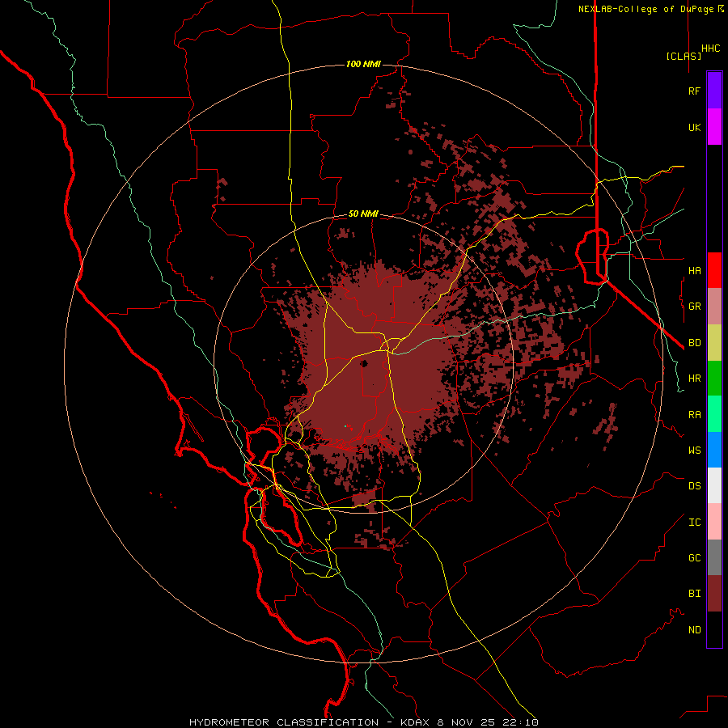Click the RF purple legend swatch
Screen dimensions: 728x728
point(714,91)
